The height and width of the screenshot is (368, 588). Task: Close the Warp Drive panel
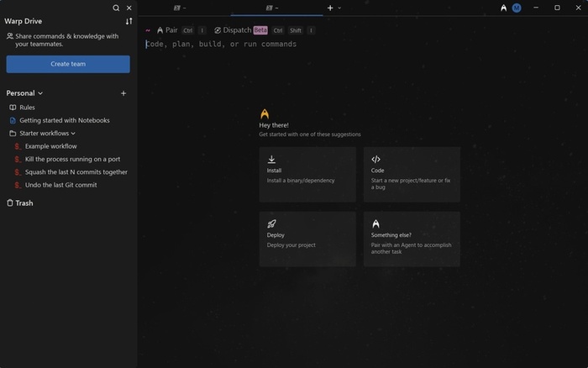pyautogui.click(x=129, y=8)
